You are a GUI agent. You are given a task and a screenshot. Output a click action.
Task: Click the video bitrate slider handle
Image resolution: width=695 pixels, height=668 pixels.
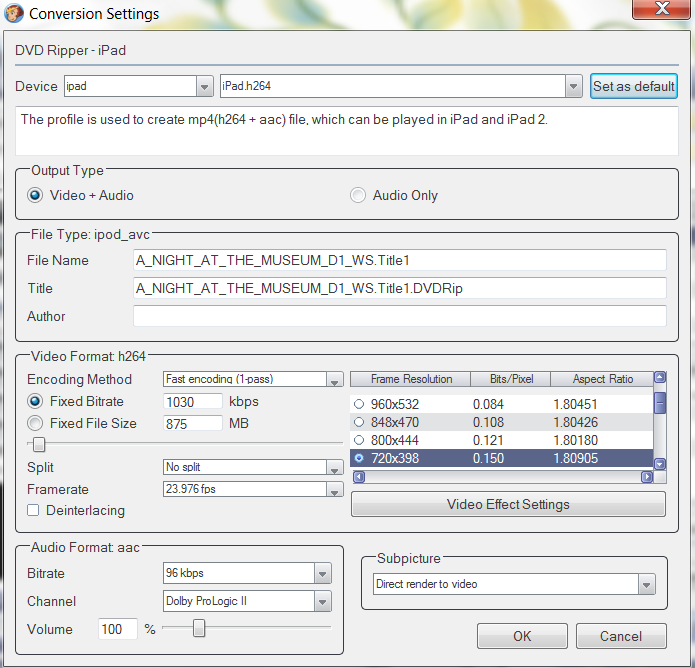(39, 444)
